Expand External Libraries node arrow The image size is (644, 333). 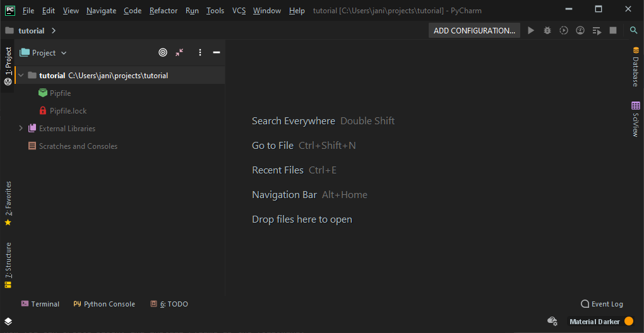click(21, 129)
